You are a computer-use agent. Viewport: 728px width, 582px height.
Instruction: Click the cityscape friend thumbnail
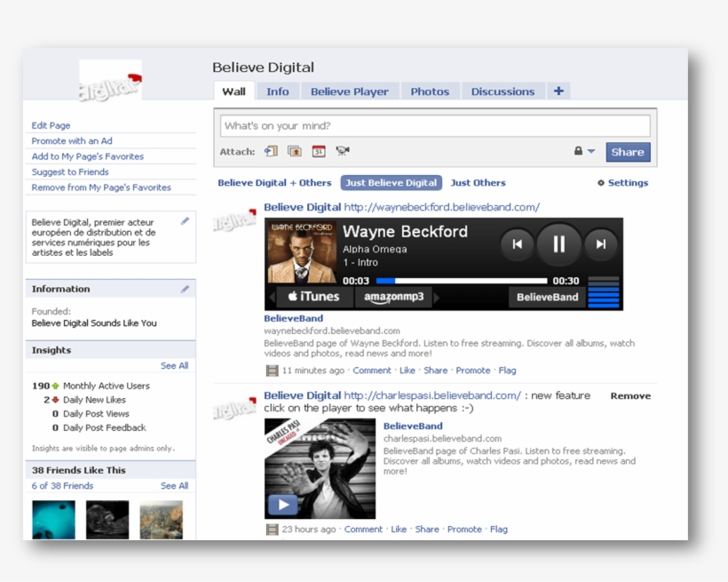coord(161,520)
